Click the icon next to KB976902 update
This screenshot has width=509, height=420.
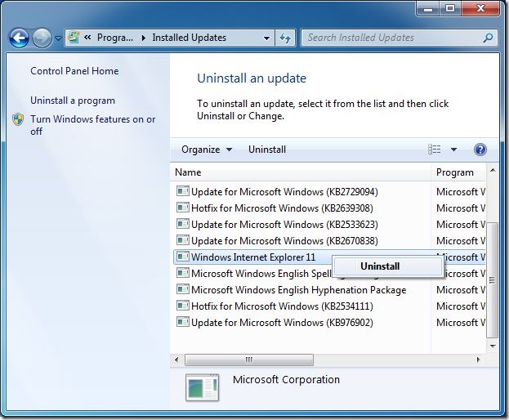point(183,322)
